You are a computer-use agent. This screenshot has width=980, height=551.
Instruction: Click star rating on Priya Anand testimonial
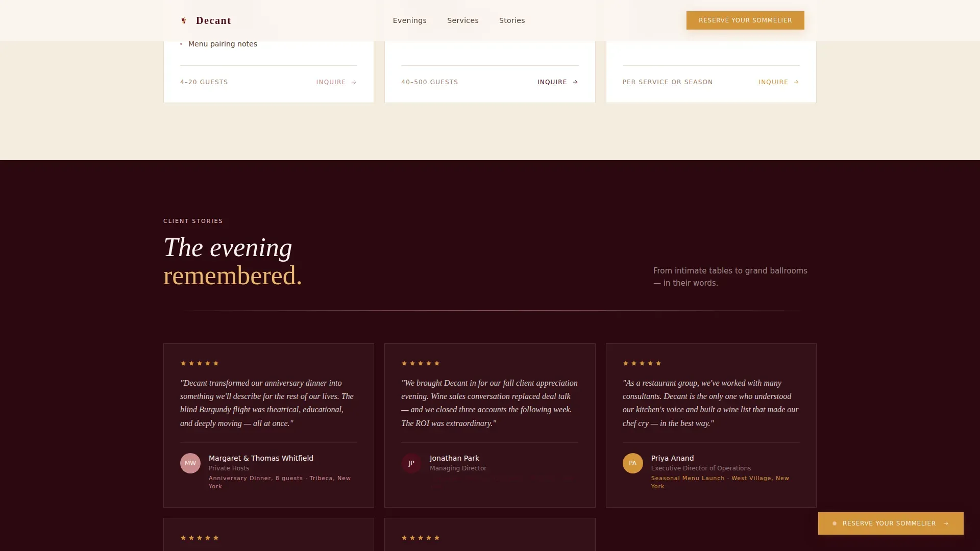tap(642, 363)
